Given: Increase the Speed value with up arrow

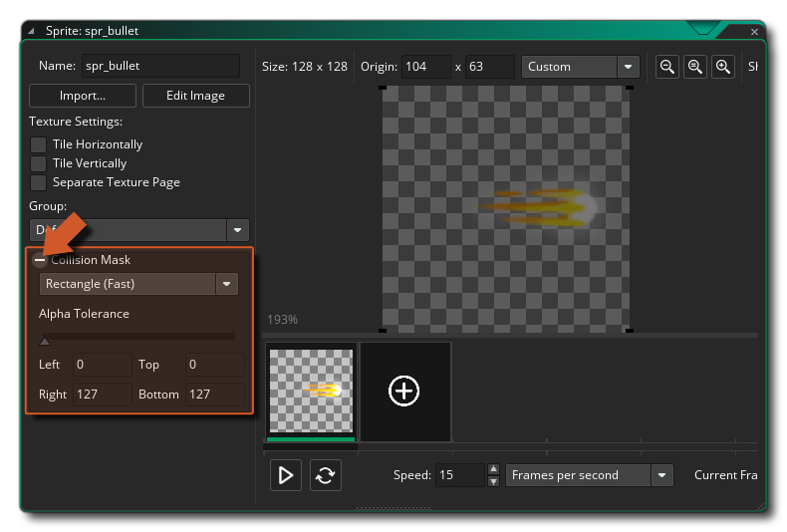Looking at the screenshot, I should tap(493, 469).
